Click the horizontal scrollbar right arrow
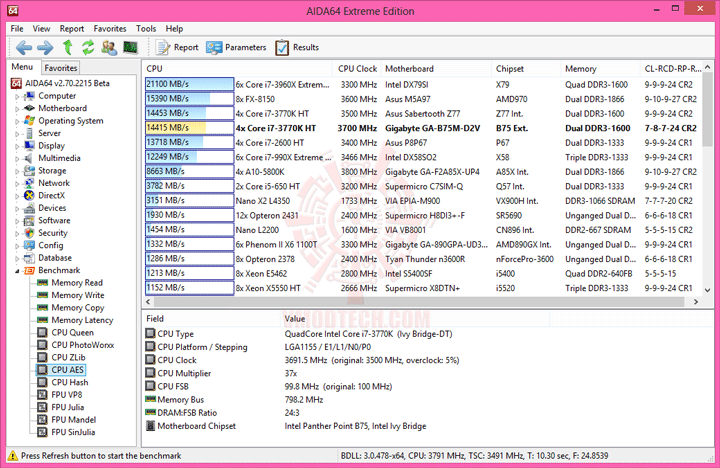 click(x=696, y=302)
